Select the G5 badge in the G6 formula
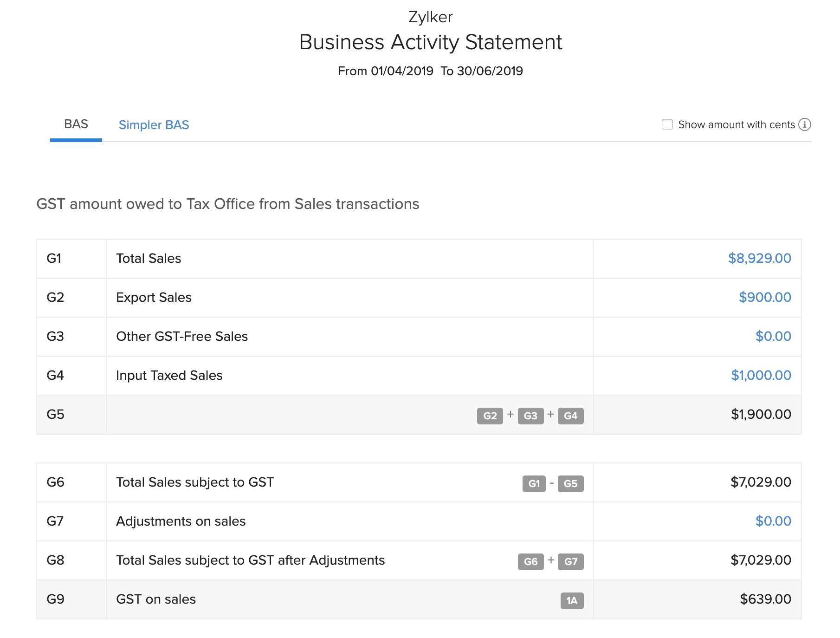Image resolution: width=840 pixels, height=638 pixels. coord(570,483)
